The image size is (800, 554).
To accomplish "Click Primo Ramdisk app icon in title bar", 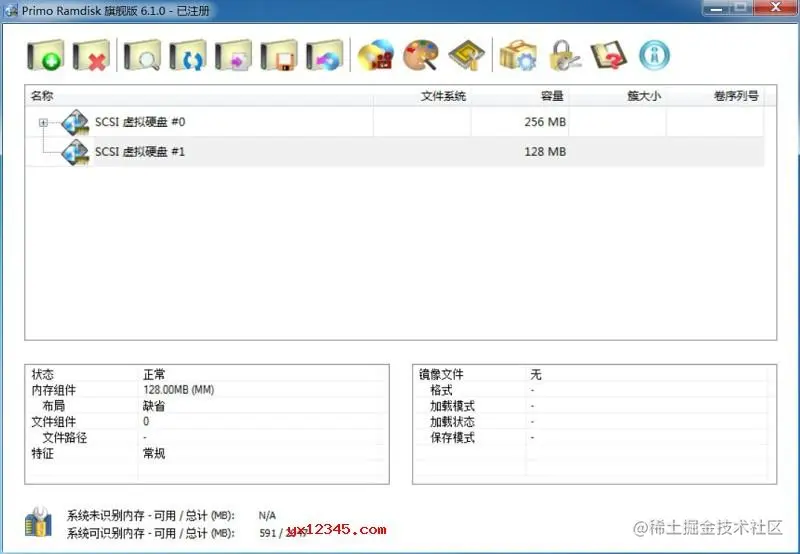I will pyautogui.click(x=11, y=10).
